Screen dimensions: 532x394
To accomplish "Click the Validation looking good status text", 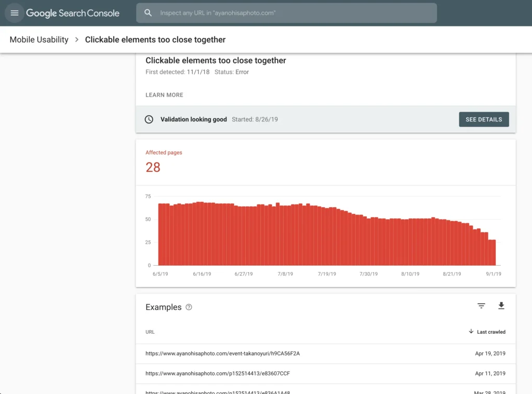I will click(x=193, y=119).
